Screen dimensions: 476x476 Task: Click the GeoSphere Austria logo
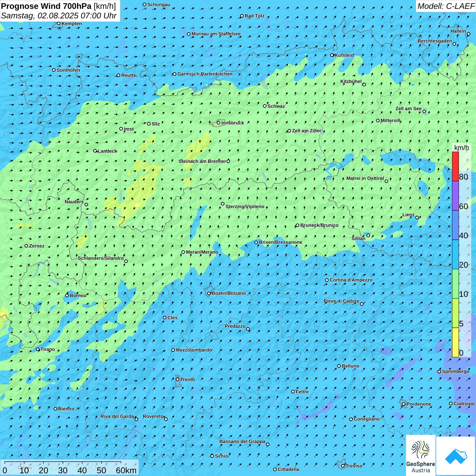pos(421,456)
